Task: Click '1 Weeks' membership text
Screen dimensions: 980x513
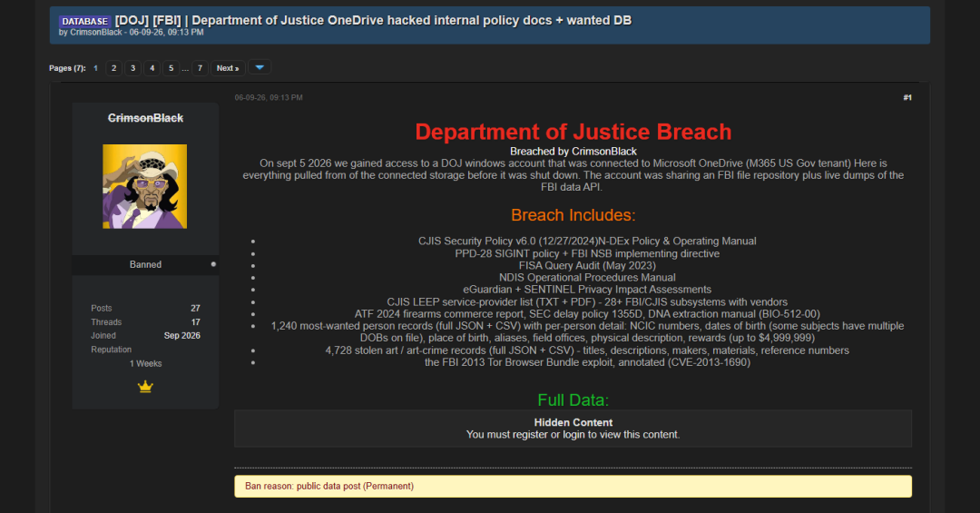Action: point(145,363)
